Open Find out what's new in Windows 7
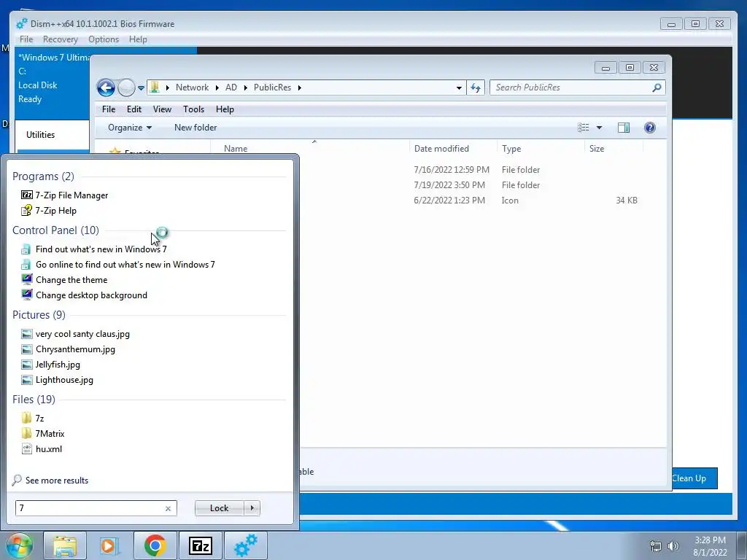The image size is (747, 560). click(x=94, y=249)
